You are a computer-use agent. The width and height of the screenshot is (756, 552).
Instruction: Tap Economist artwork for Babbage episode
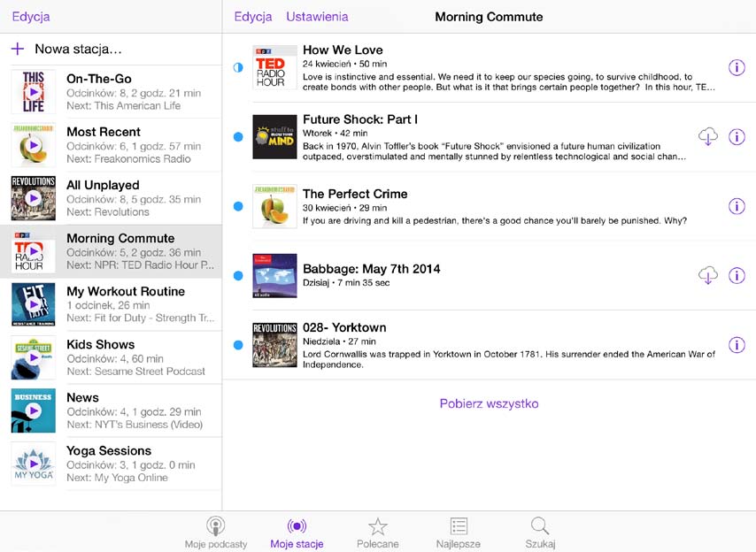click(x=274, y=275)
